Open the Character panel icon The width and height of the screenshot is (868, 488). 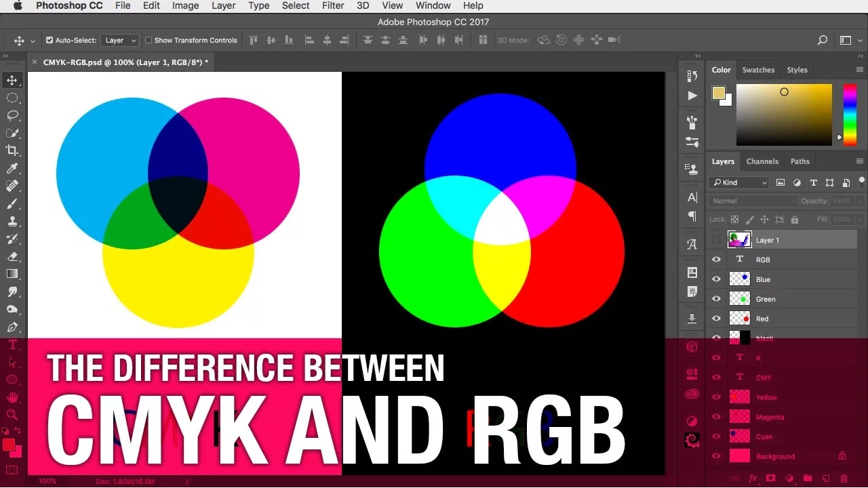[692, 197]
